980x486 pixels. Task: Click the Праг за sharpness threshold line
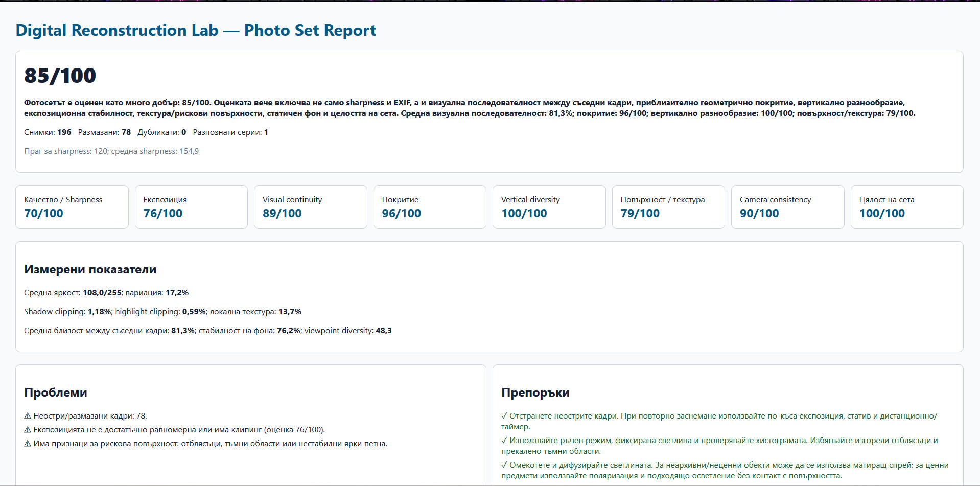(111, 151)
